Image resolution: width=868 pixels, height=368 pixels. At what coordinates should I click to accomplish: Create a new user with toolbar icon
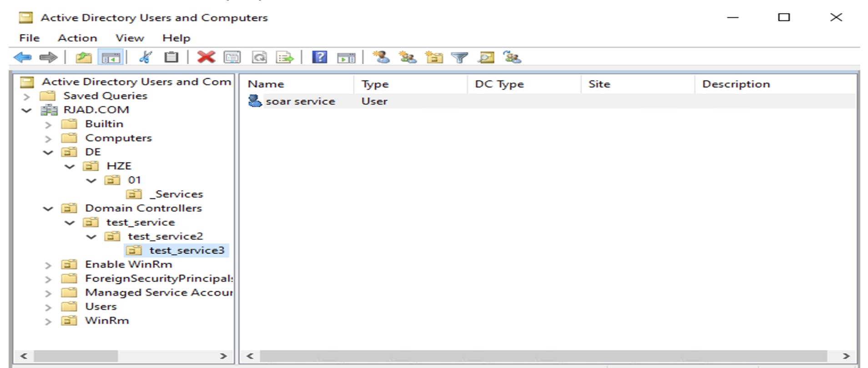pos(381,57)
